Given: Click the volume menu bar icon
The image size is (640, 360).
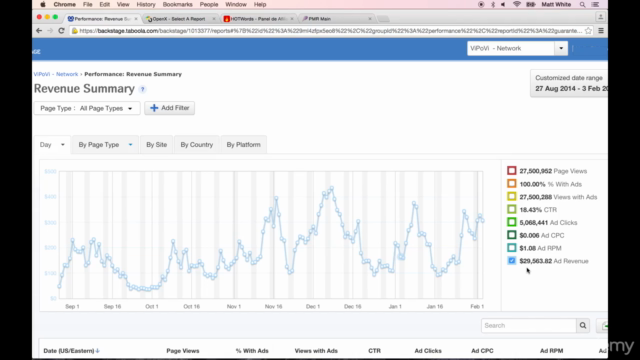Looking at the screenshot, I should [x=503, y=4].
